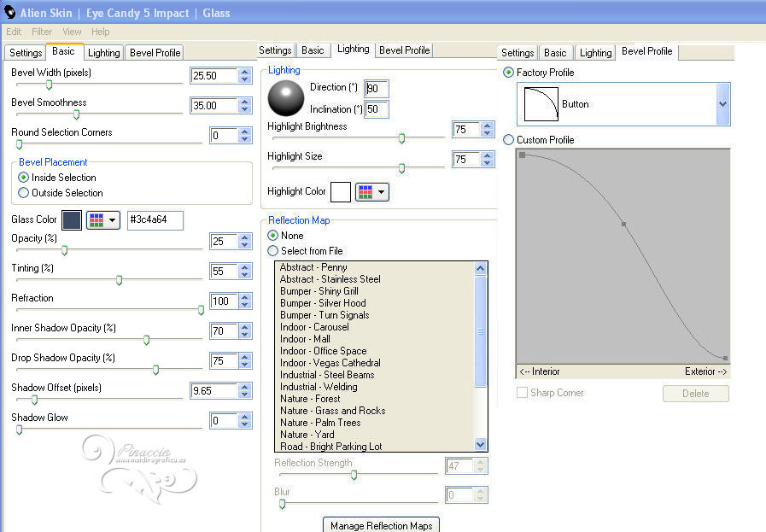Open the Glass Color picker dropdown arrow

pyautogui.click(x=113, y=220)
